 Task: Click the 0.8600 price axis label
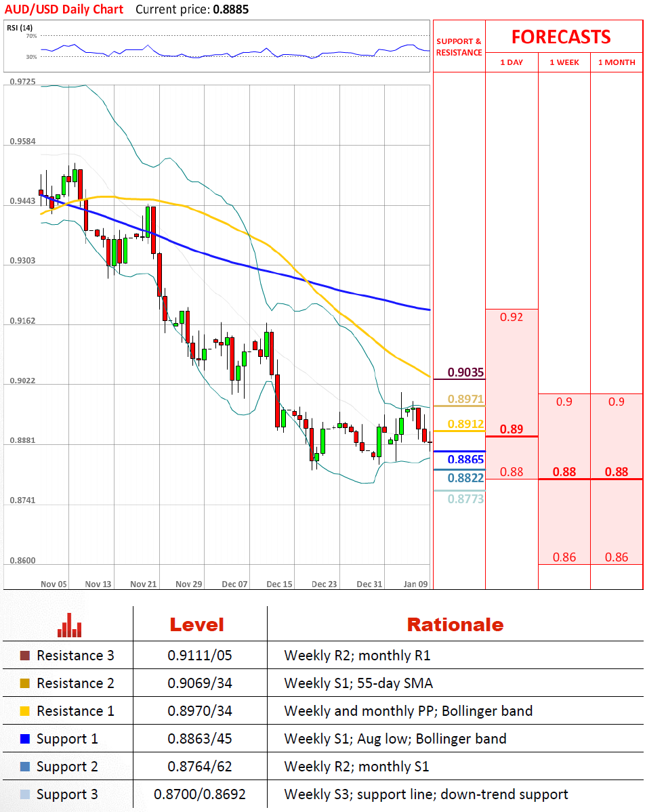(x=23, y=561)
